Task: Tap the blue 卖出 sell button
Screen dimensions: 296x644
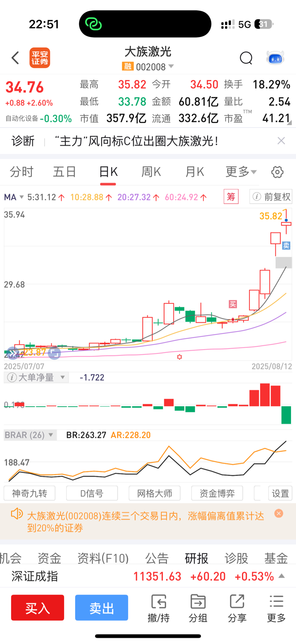Action: coord(101,607)
